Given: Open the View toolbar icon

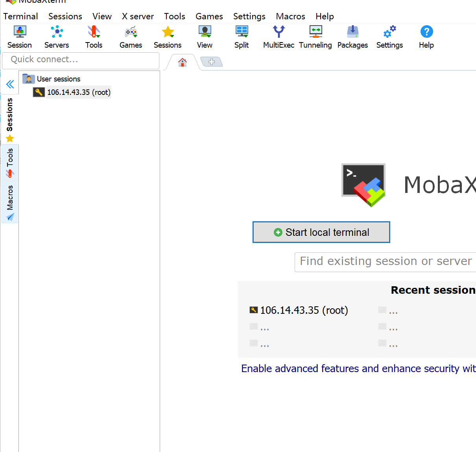Looking at the screenshot, I should pyautogui.click(x=205, y=37).
